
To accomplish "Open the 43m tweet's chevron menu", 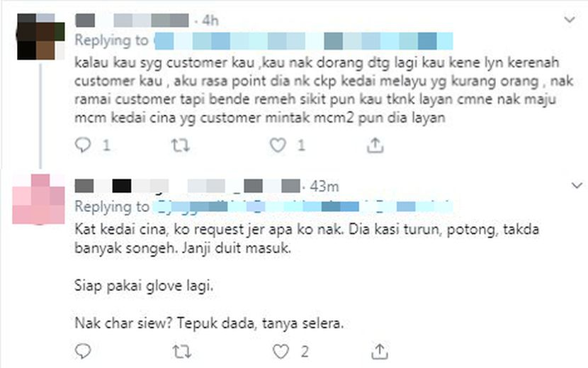I will [x=577, y=185].
